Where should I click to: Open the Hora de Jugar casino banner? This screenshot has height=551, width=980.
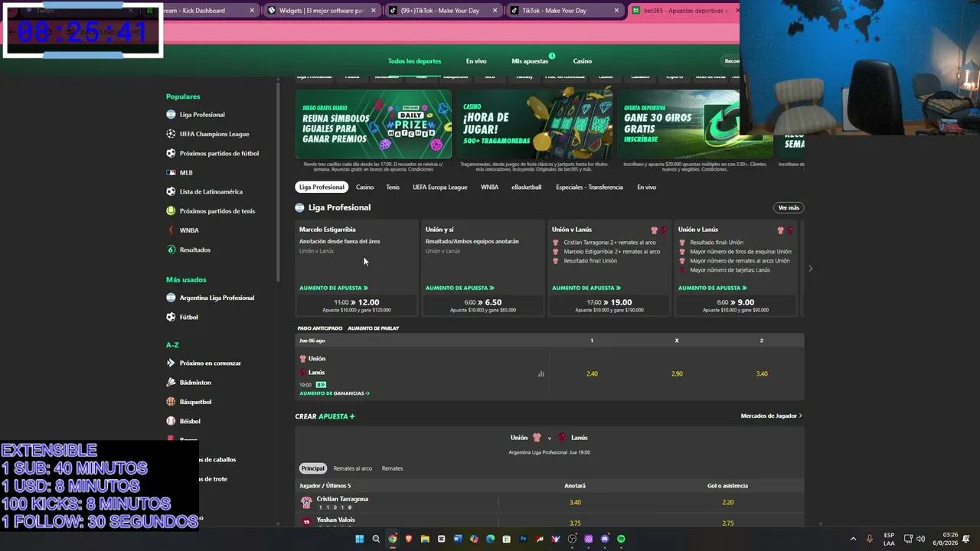tap(534, 125)
